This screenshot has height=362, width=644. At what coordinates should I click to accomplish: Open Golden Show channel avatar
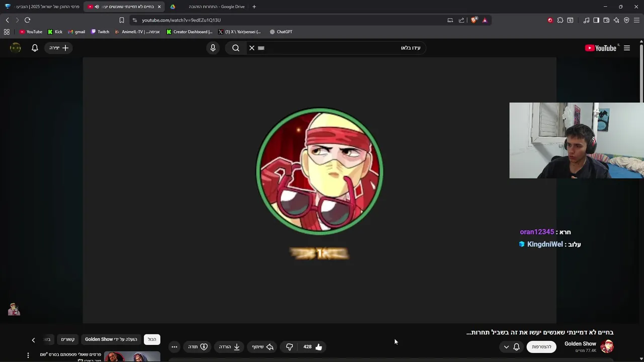607,346
